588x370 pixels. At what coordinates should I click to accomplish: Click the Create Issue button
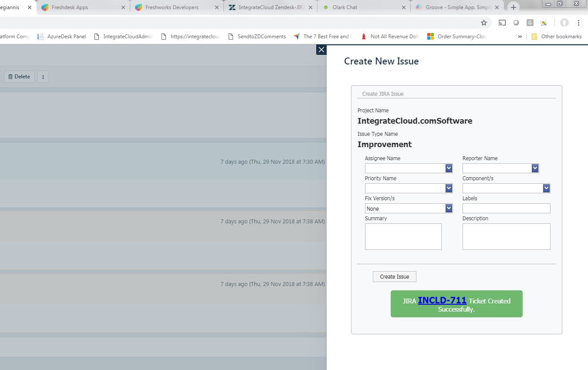tap(394, 276)
